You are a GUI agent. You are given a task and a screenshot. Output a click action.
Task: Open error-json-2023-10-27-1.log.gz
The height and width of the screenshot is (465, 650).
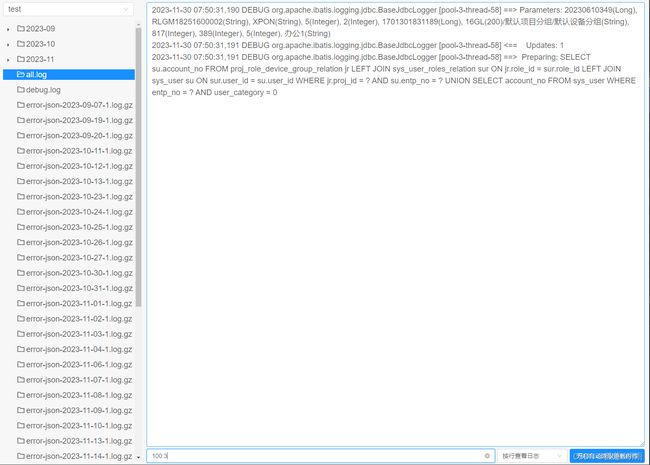[79, 258]
